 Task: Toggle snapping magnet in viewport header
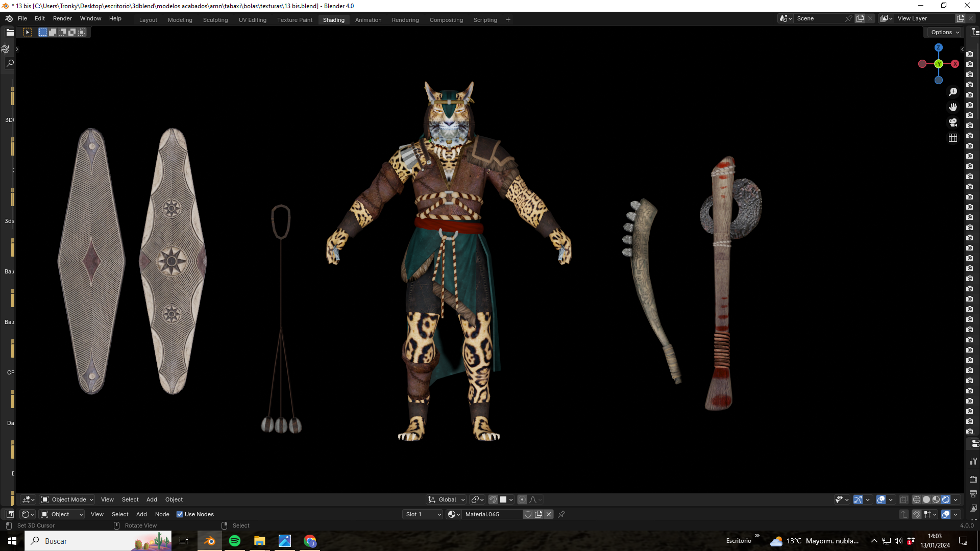493,499
